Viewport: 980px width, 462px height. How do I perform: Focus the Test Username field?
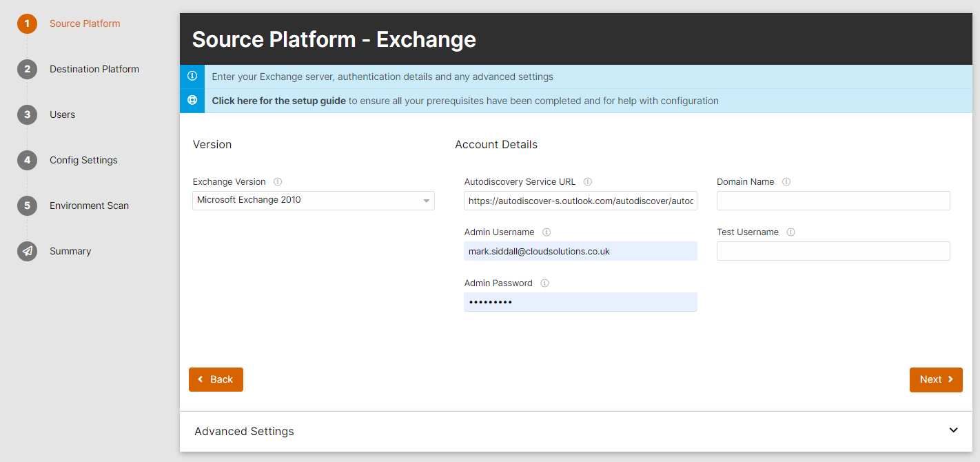click(x=833, y=251)
